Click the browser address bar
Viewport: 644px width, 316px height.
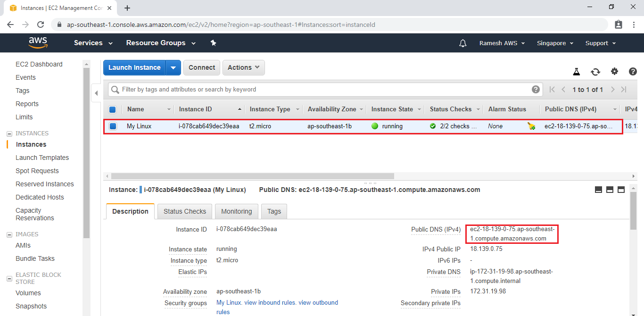click(x=330, y=25)
